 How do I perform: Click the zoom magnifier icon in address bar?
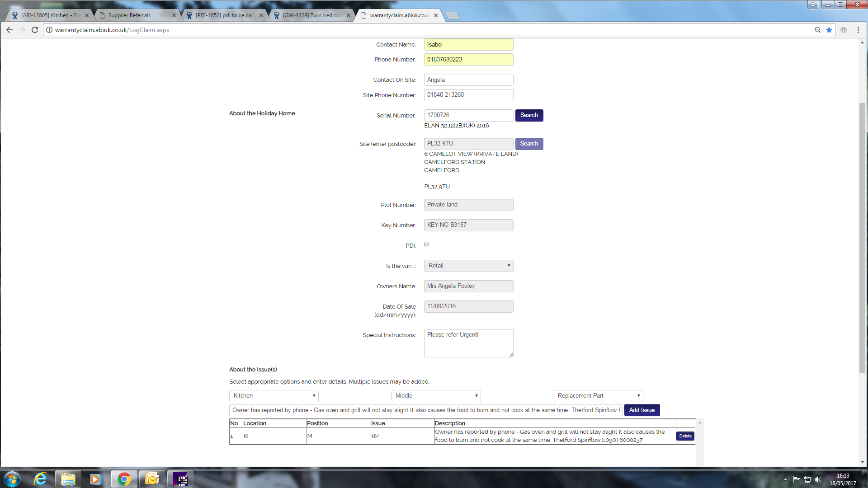817,30
